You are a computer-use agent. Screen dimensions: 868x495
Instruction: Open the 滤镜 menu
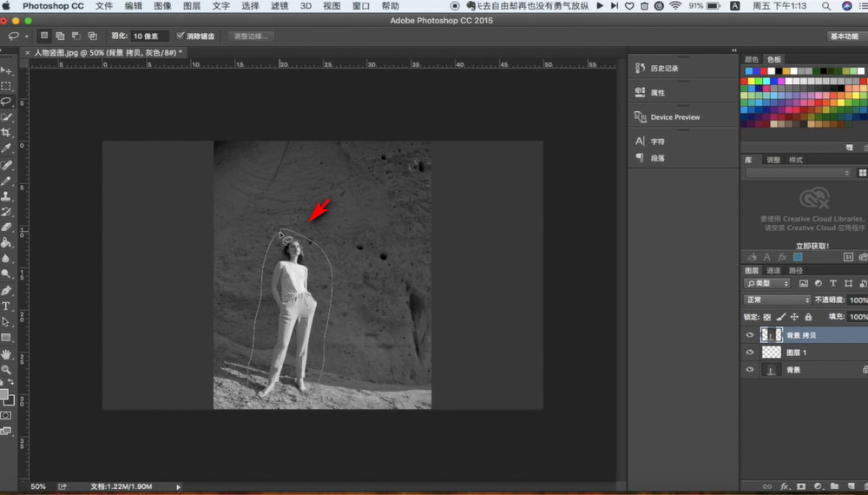[279, 6]
